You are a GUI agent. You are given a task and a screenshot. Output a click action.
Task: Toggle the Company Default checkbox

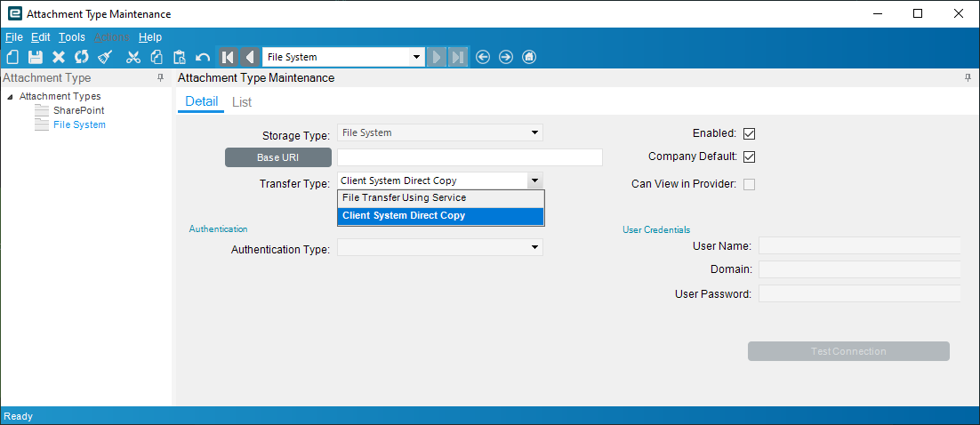[x=749, y=157]
